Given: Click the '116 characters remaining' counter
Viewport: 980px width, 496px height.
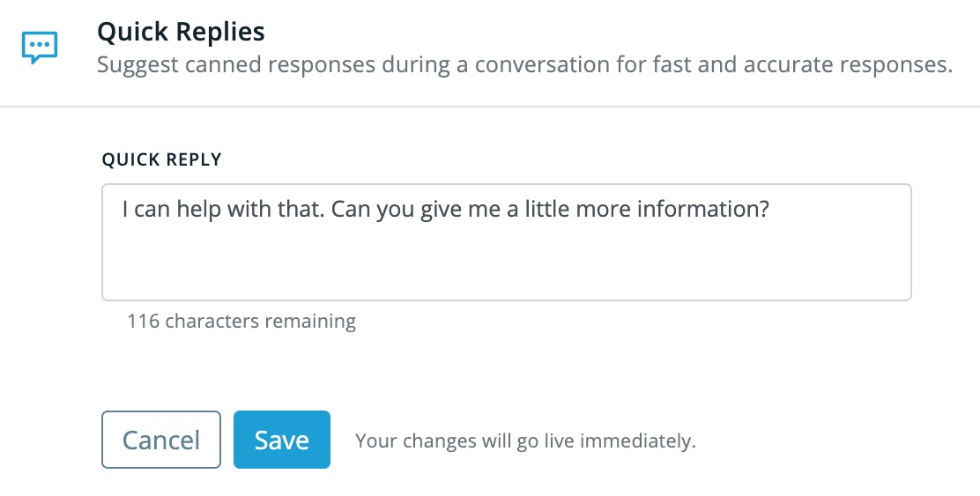Looking at the screenshot, I should click(x=241, y=321).
